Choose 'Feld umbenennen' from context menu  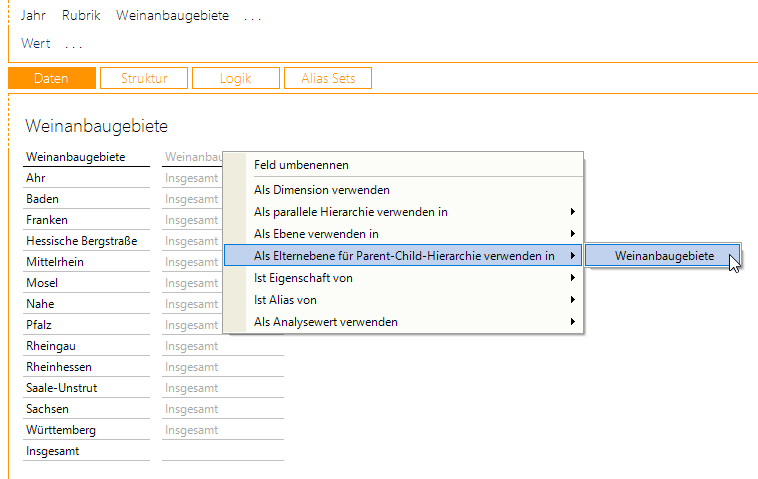[x=301, y=165]
